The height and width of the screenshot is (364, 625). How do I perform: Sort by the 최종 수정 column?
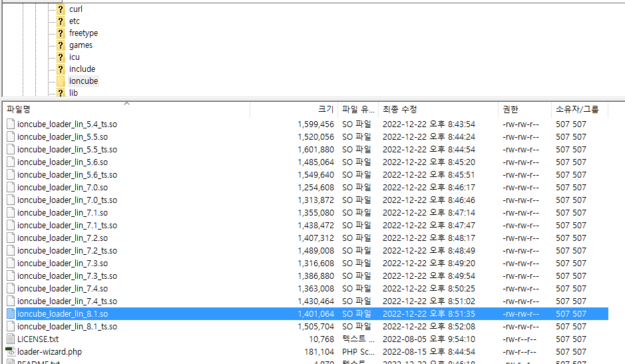439,109
